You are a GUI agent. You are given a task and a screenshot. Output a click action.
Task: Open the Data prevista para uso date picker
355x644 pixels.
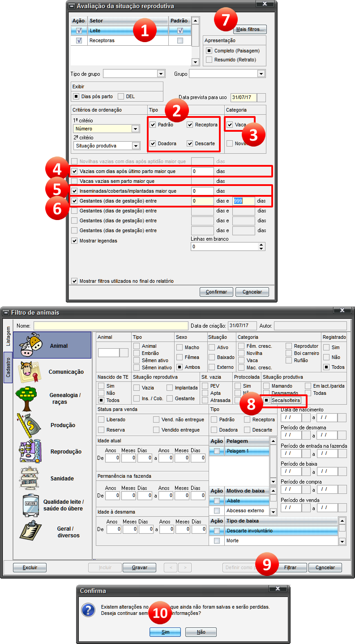261,97
